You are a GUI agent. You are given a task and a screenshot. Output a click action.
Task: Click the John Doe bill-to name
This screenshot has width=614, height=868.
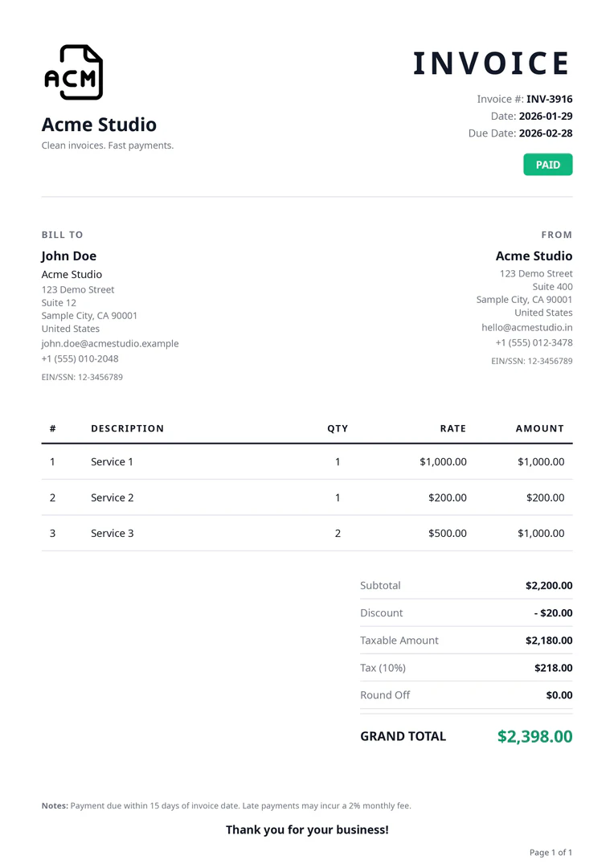pyautogui.click(x=68, y=256)
